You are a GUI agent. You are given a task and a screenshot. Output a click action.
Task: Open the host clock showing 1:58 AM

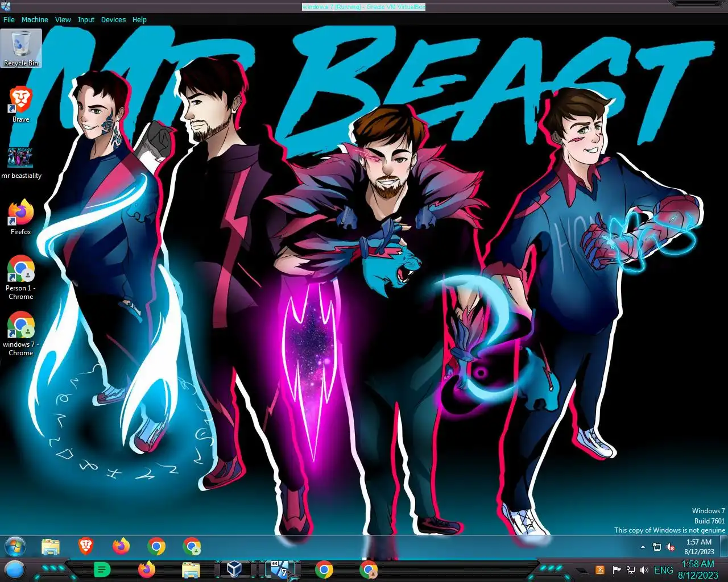(698, 569)
